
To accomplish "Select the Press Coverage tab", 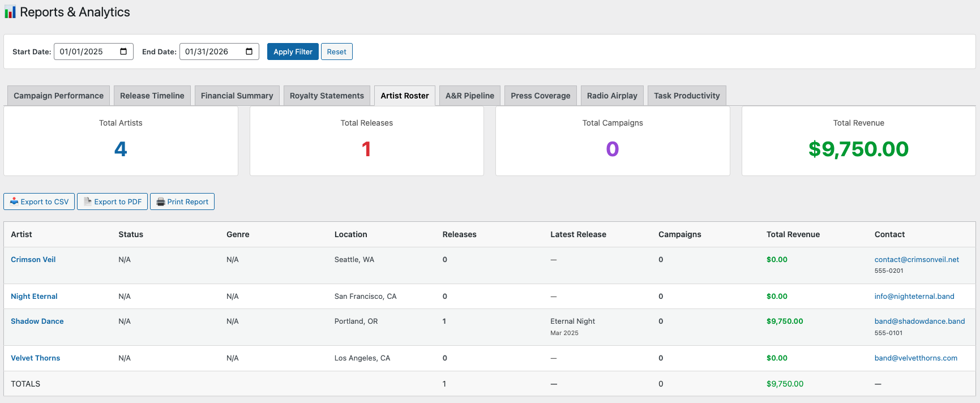I will 540,96.
